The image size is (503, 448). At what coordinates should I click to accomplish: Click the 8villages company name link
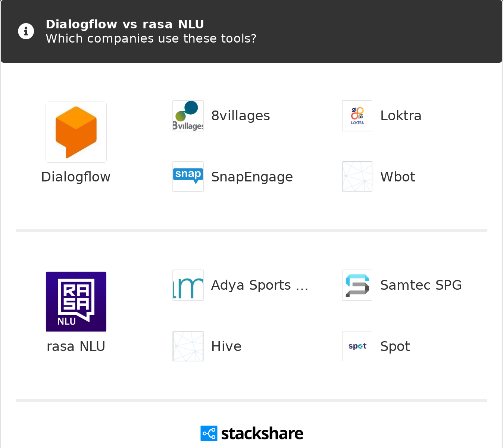coord(241,115)
